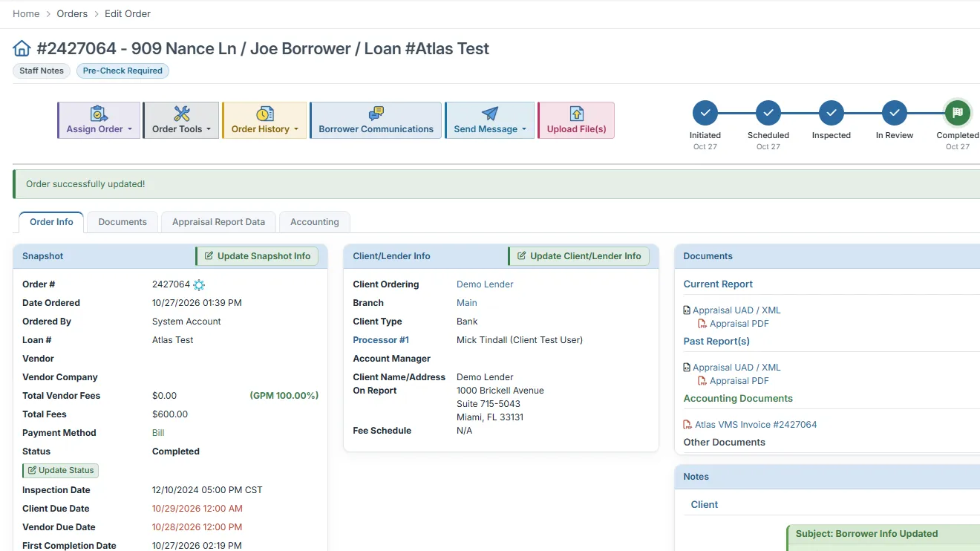
Task: Open Appraisal UAD / XML under Past Report(s)
Action: pyautogui.click(x=736, y=368)
